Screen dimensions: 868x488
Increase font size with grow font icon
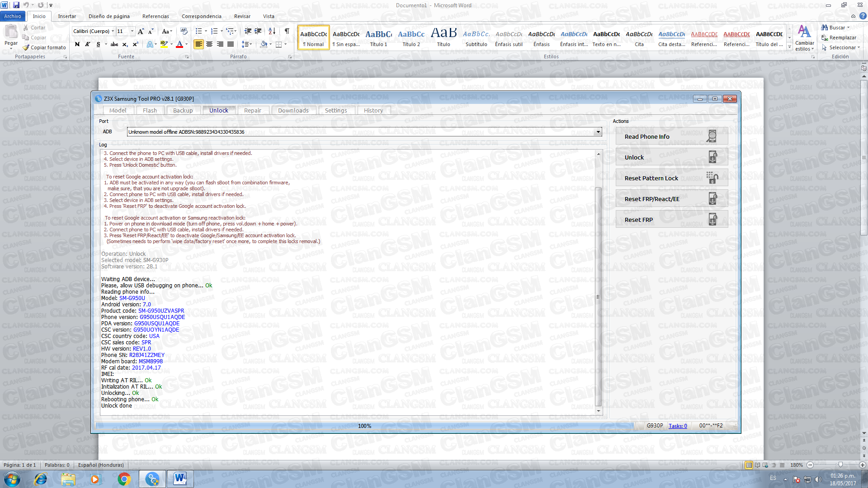pyautogui.click(x=141, y=31)
